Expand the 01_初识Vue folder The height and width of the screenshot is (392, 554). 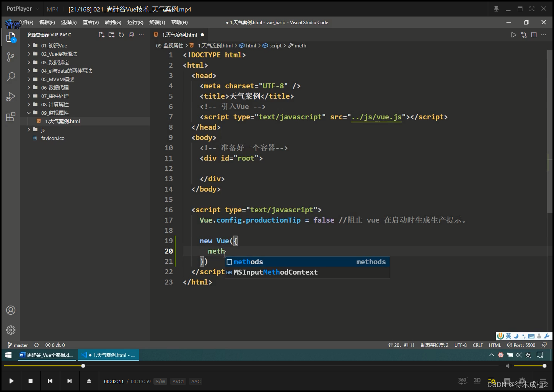[85, 46]
